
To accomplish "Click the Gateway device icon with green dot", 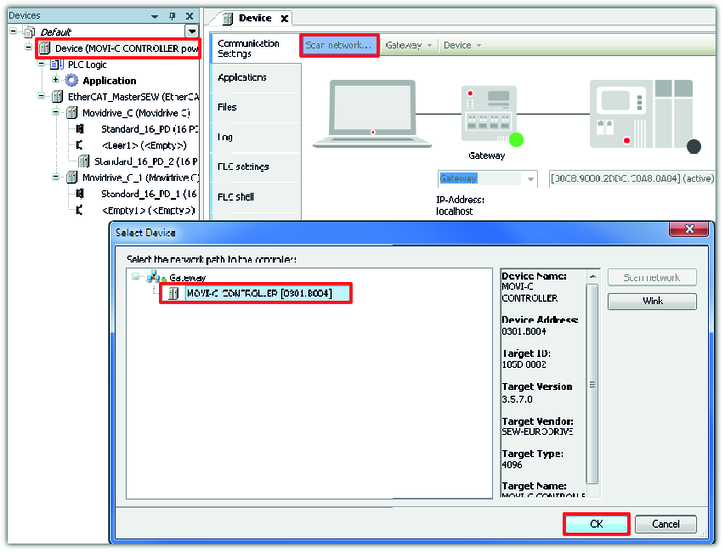I will point(487,117).
